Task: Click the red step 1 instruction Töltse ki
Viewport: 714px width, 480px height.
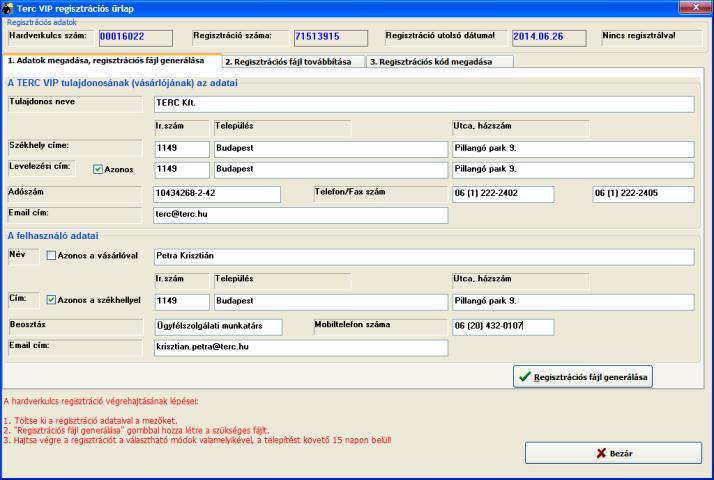Action: click(x=90, y=421)
